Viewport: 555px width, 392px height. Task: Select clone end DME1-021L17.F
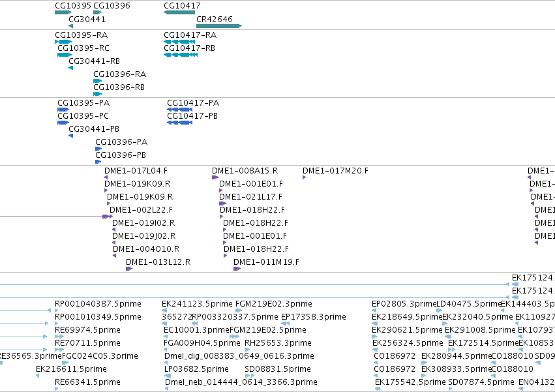click(250, 197)
